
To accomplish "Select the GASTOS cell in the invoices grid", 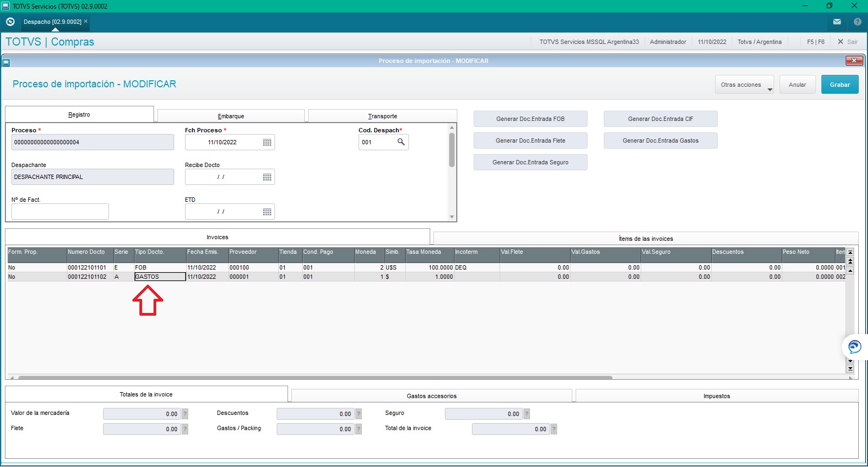I will click(x=160, y=277).
